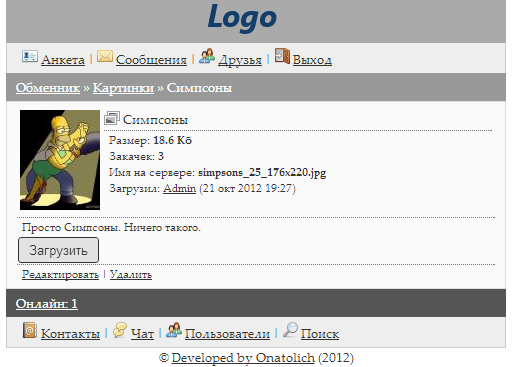
Task: Click the Анкета profile card icon
Action: (x=30, y=56)
